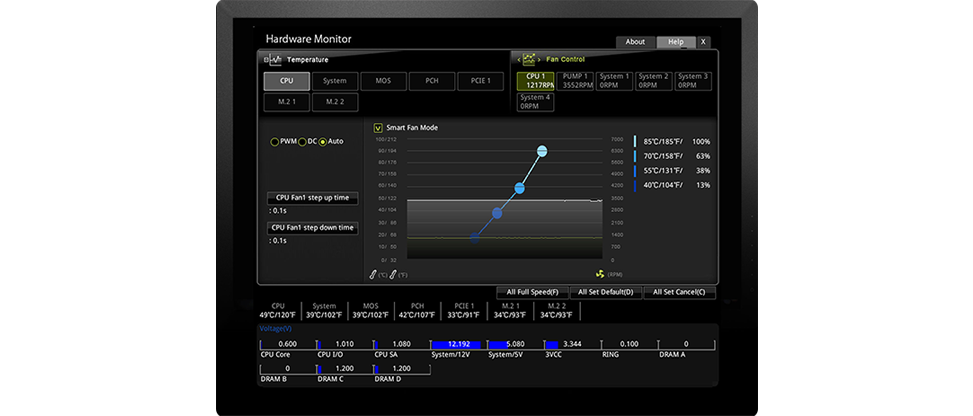Open the About tab

(x=635, y=42)
